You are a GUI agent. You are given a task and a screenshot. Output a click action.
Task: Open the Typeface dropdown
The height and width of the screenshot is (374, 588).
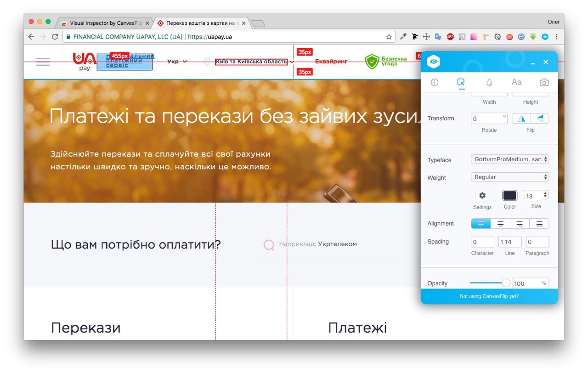pos(510,159)
